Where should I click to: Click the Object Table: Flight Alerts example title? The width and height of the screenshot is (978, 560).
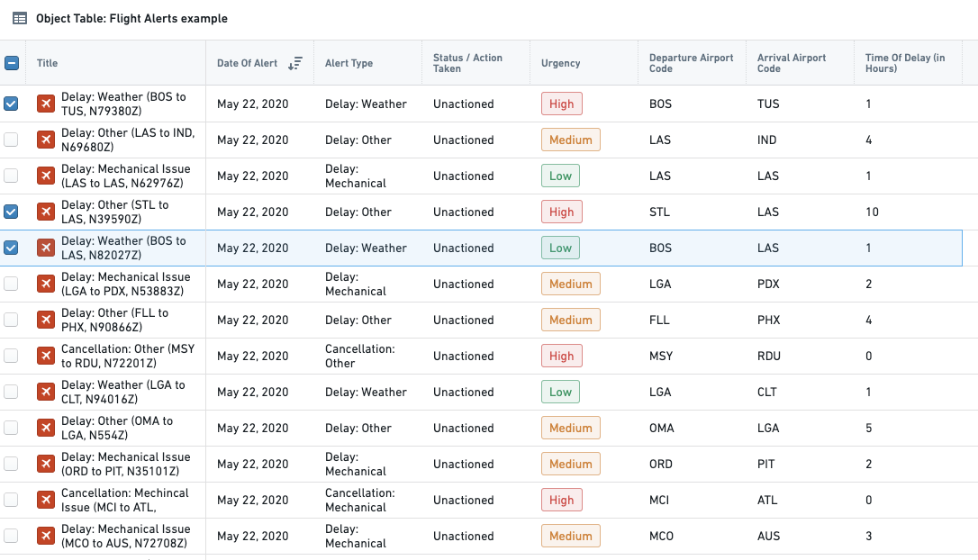[131, 19]
